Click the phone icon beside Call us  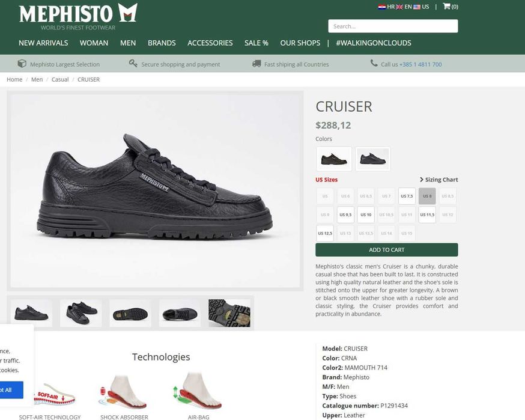(x=374, y=63)
